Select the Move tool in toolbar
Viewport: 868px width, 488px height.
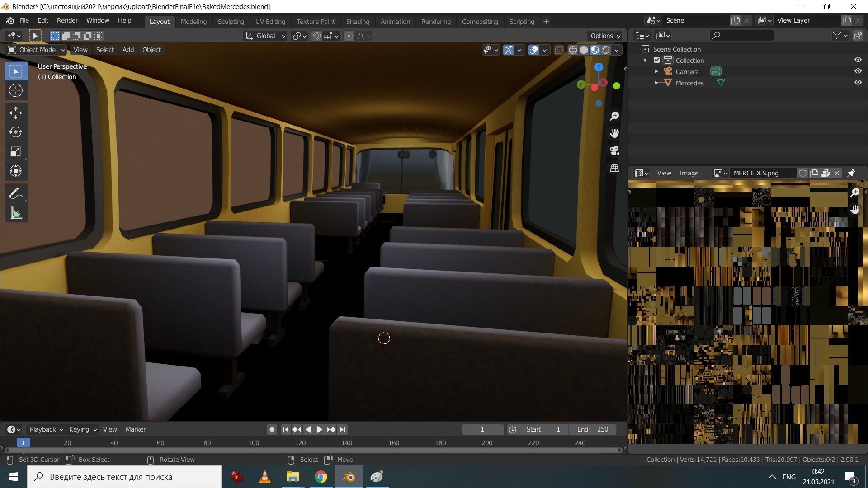[16, 113]
